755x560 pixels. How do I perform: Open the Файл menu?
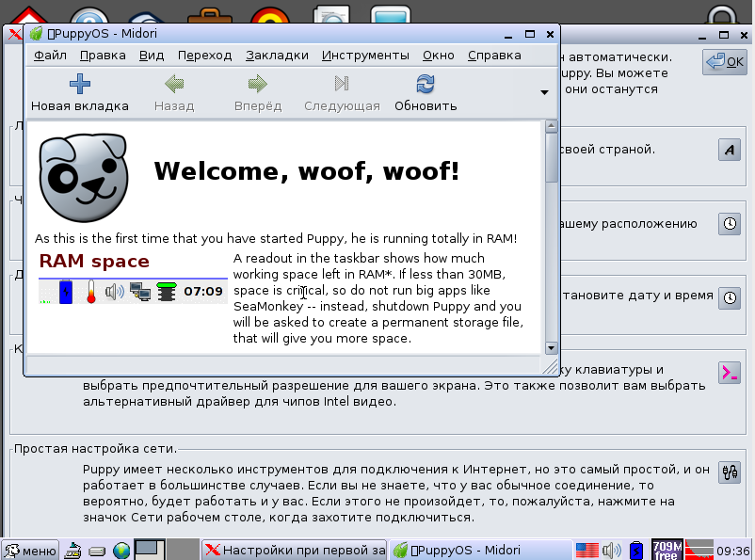50,56
